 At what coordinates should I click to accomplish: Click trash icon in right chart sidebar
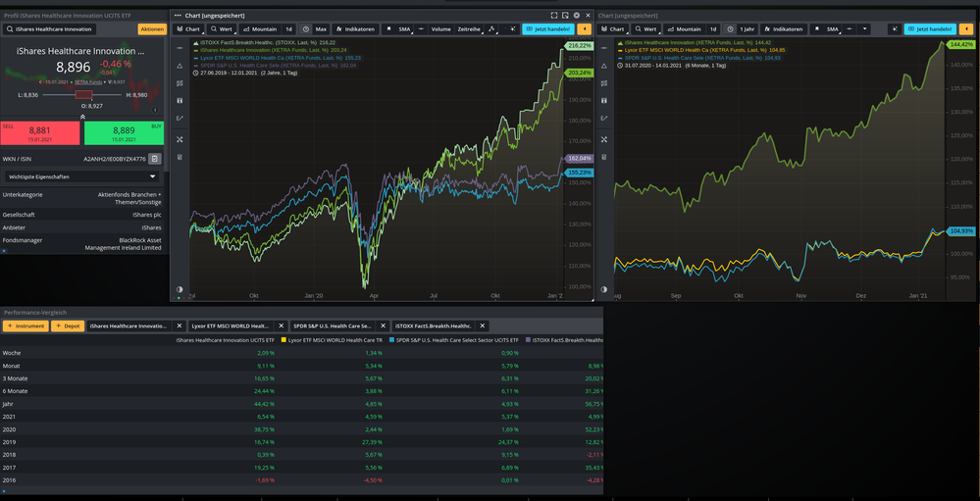click(x=603, y=157)
